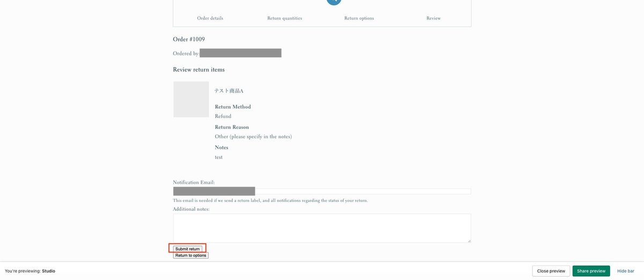This screenshot has width=644, height=280.
Task: Hide the preview bar
Action: tap(626, 271)
